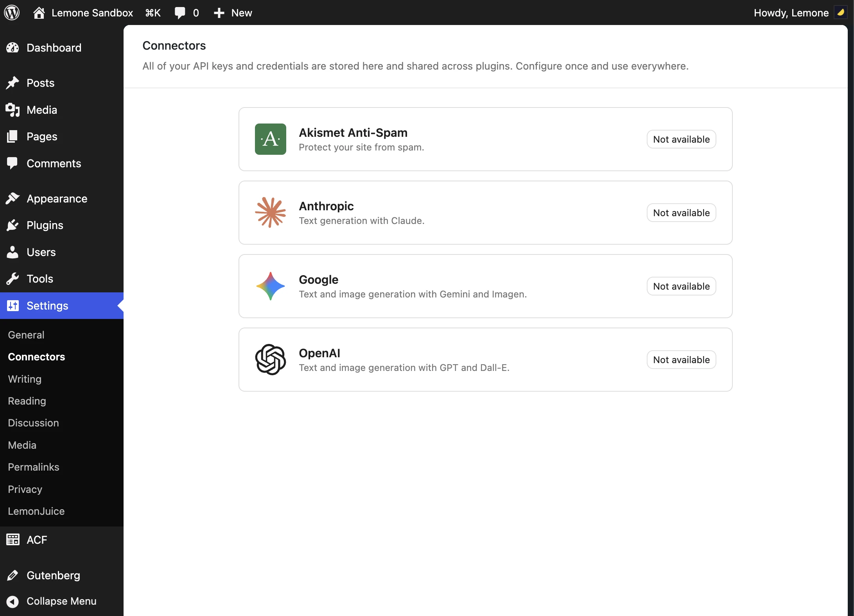The width and height of the screenshot is (854, 616).
Task: Click the Media library icon in sidebar
Action: pos(13,110)
